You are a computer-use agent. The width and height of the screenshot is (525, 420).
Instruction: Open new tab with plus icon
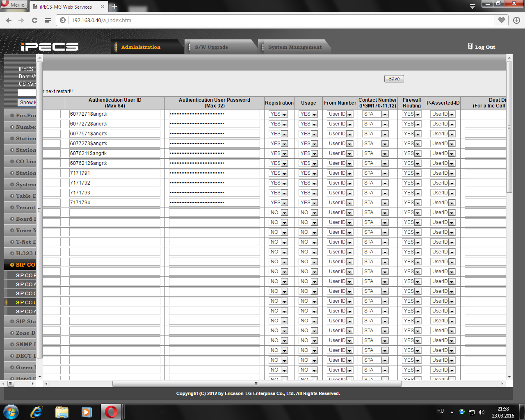(x=114, y=7)
